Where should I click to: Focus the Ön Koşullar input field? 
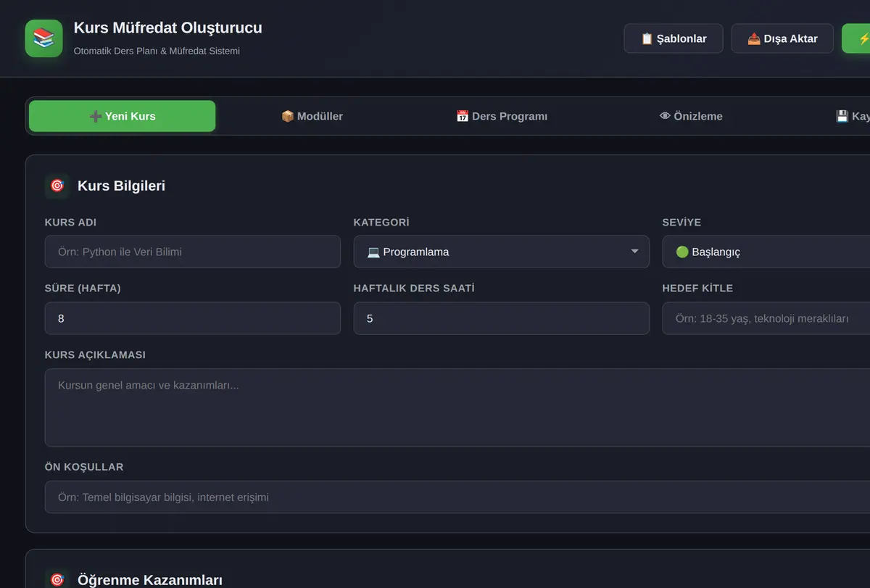click(457, 497)
